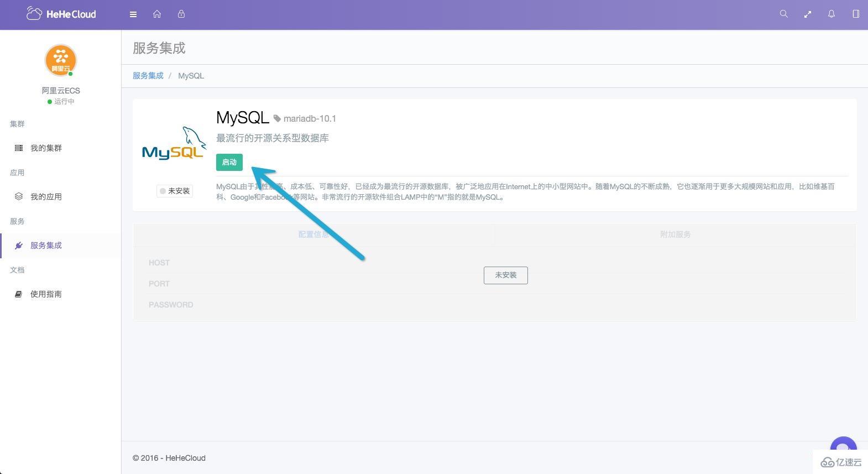Click the lock icon in the header
The height and width of the screenshot is (474, 868).
click(x=181, y=14)
